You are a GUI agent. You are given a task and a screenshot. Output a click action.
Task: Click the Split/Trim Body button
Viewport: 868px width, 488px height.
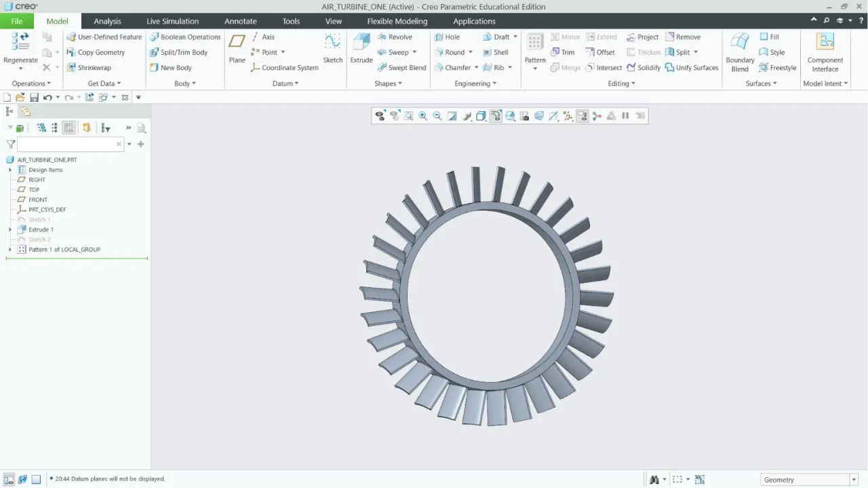[x=178, y=52]
